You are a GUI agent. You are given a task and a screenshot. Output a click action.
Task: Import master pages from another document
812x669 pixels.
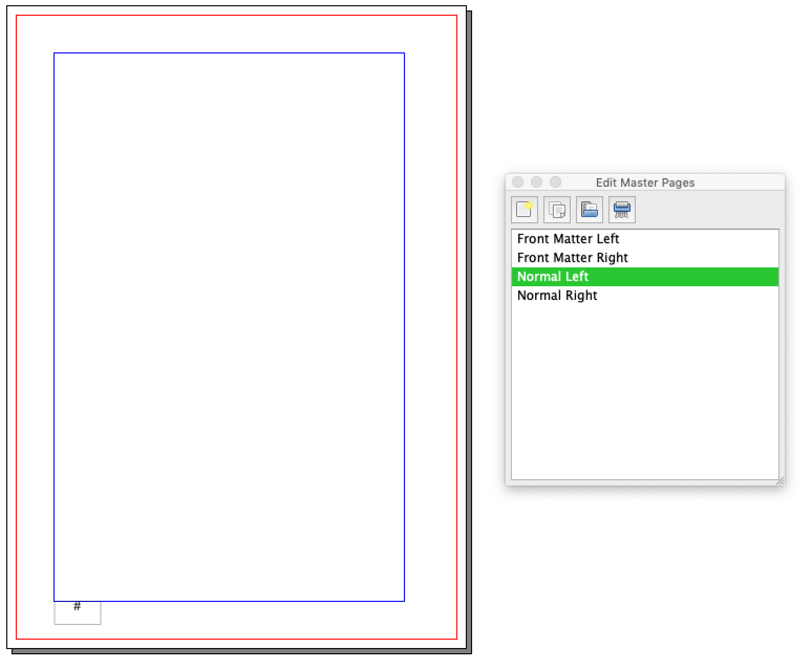[x=589, y=209]
